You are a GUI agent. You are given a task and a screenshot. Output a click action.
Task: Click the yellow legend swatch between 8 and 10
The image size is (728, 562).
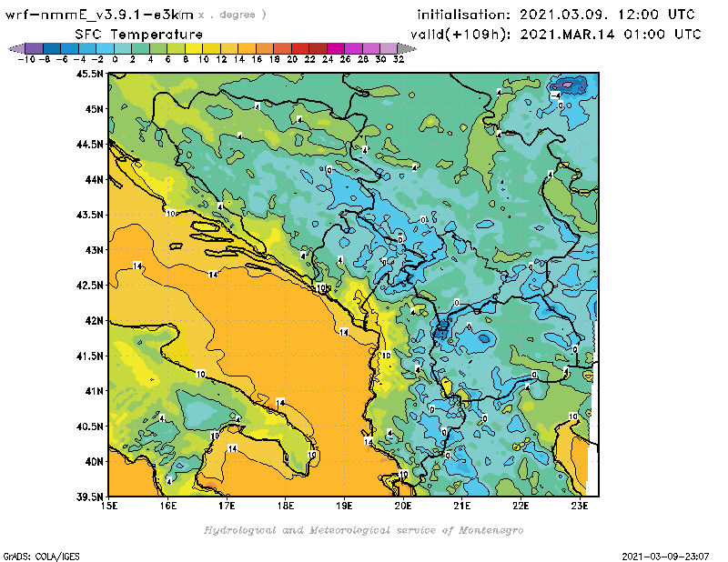tap(194, 48)
